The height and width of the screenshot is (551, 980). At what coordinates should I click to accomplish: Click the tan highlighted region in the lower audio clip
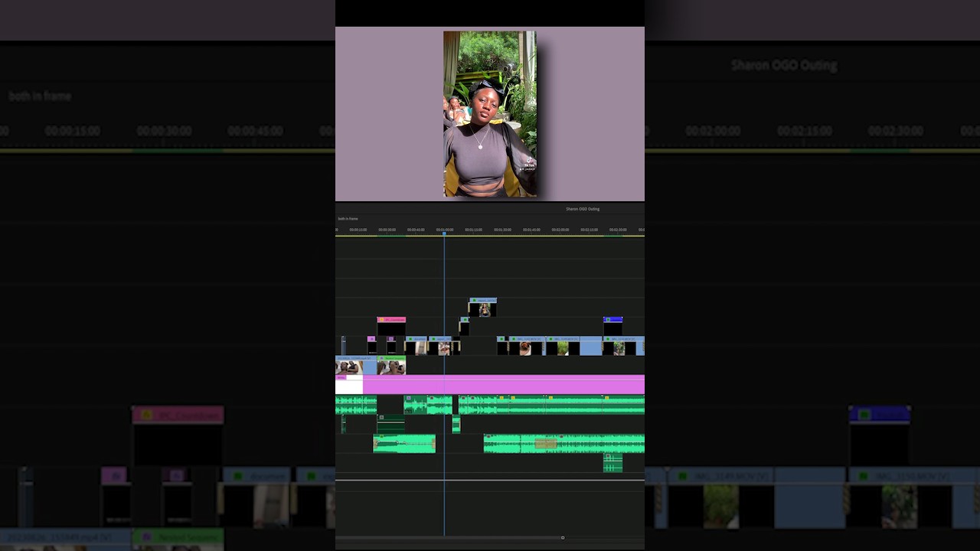(545, 443)
